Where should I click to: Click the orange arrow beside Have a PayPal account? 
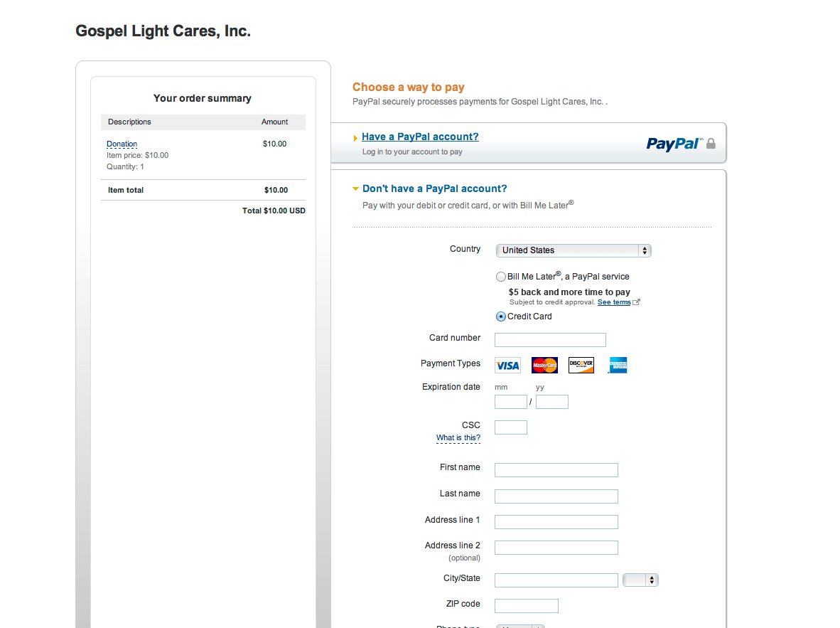coord(355,137)
